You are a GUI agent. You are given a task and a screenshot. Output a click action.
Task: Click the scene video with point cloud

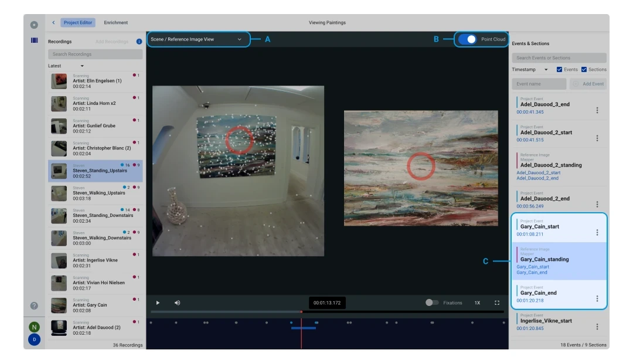click(238, 171)
